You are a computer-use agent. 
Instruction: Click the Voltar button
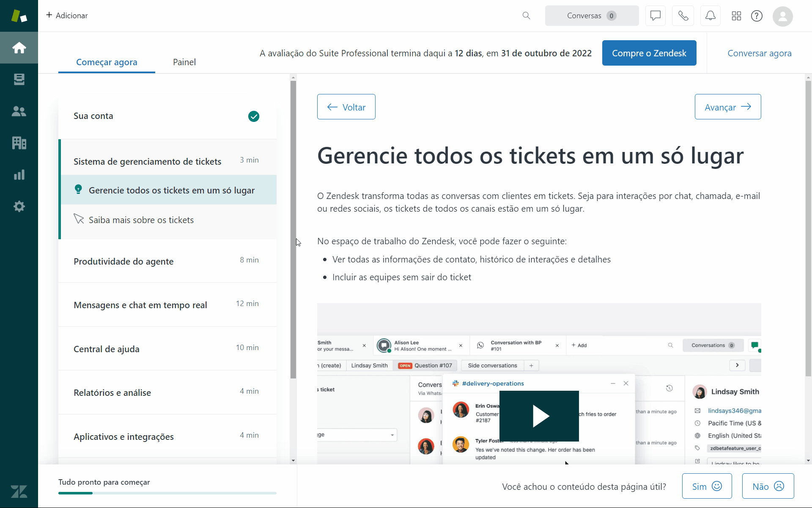(x=346, y=107)
